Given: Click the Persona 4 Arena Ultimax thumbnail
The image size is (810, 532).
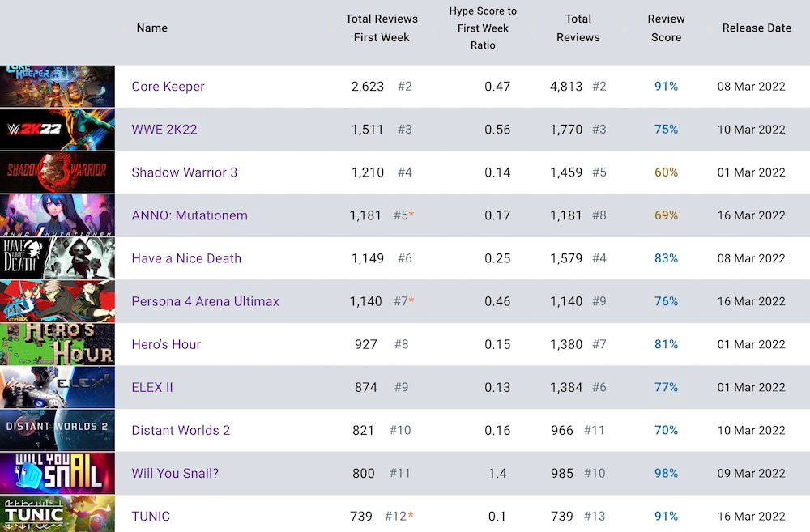Looking at the screenshot, I should [58, 301].
